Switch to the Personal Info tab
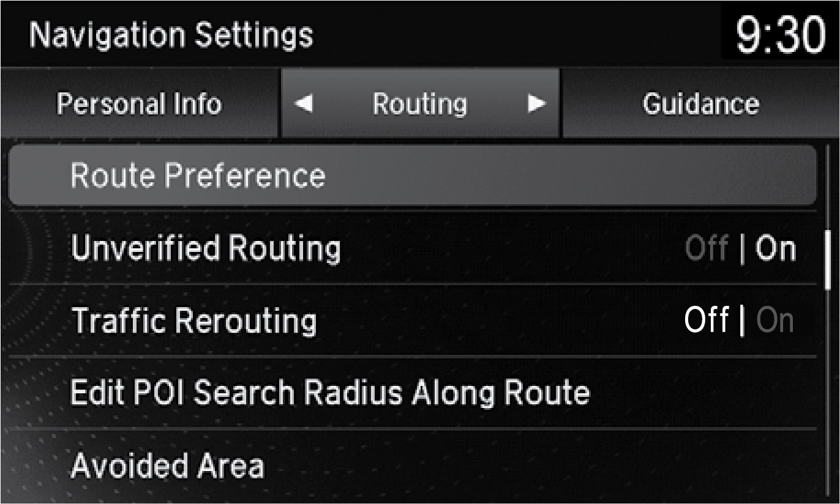Screen dimensions: 840x504 139,104
